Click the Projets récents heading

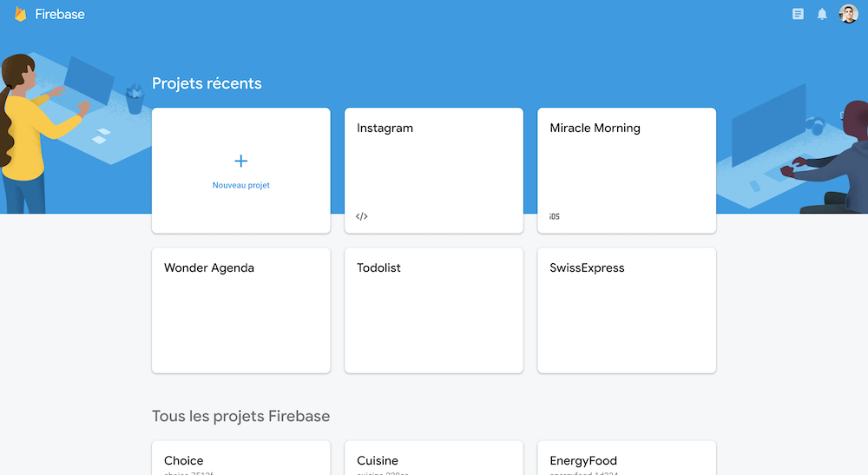point(207,83)
